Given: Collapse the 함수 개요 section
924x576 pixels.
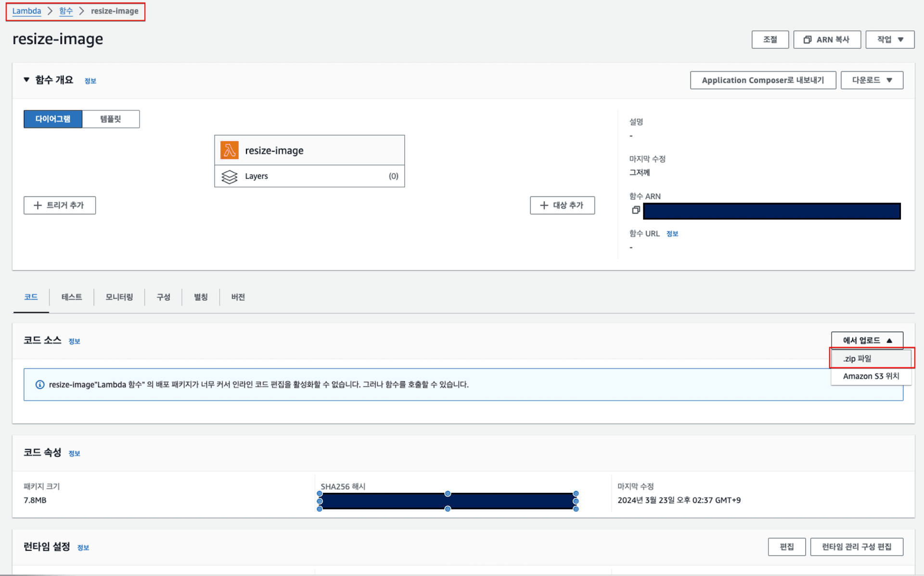Looking at the screenshot, I should click(26, 80).
